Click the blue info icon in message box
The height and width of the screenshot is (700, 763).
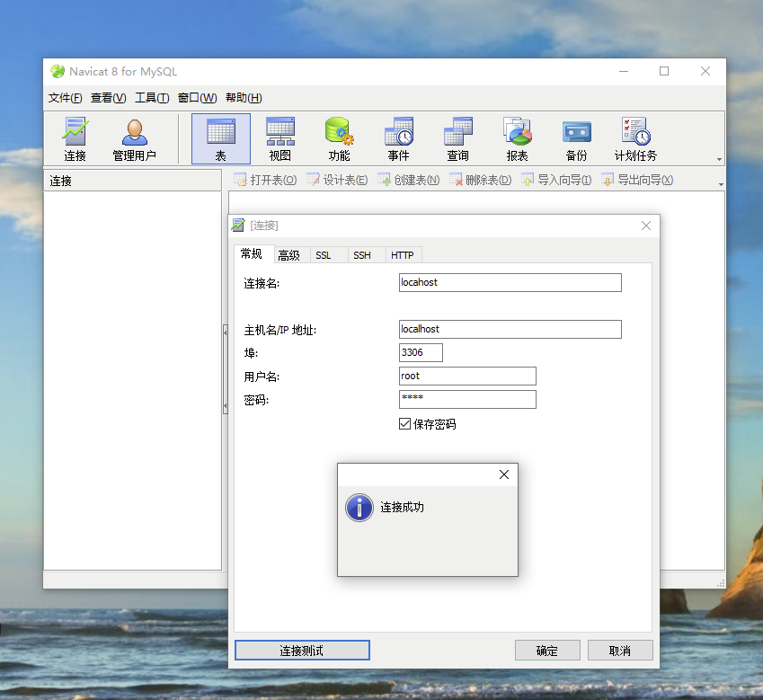(x=359, y=508)
